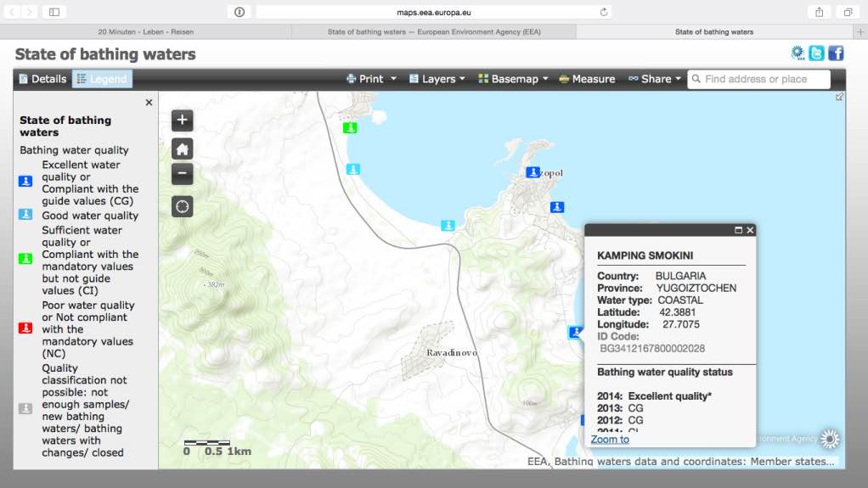
Task: Expand the map to full screen via corner icon
Action: tap(839, 97)
